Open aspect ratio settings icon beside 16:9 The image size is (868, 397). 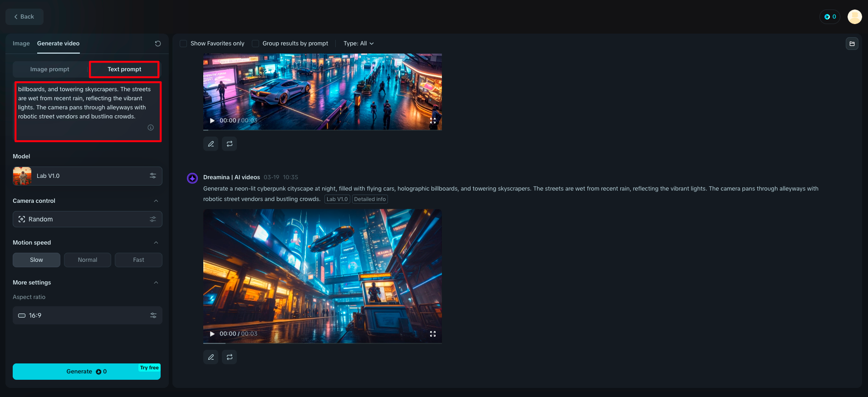153,315
